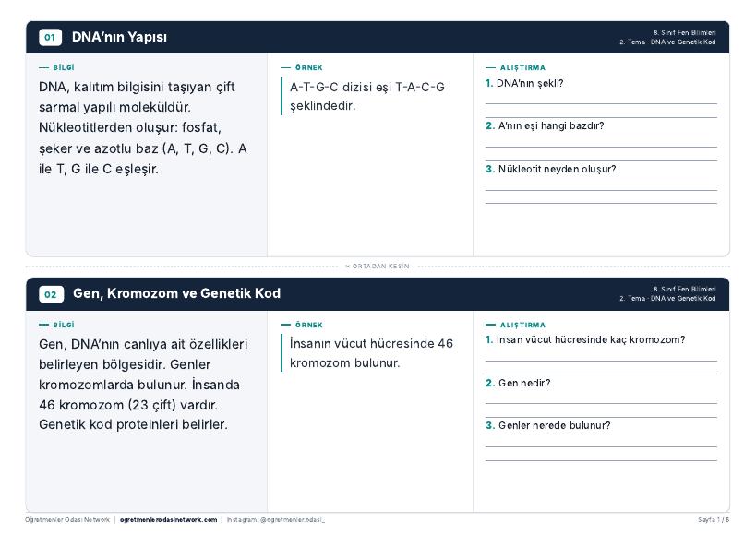Click the 01 number badge
Image resolution: width=756 pixels, height=534 pixels.
pos(50,37)
